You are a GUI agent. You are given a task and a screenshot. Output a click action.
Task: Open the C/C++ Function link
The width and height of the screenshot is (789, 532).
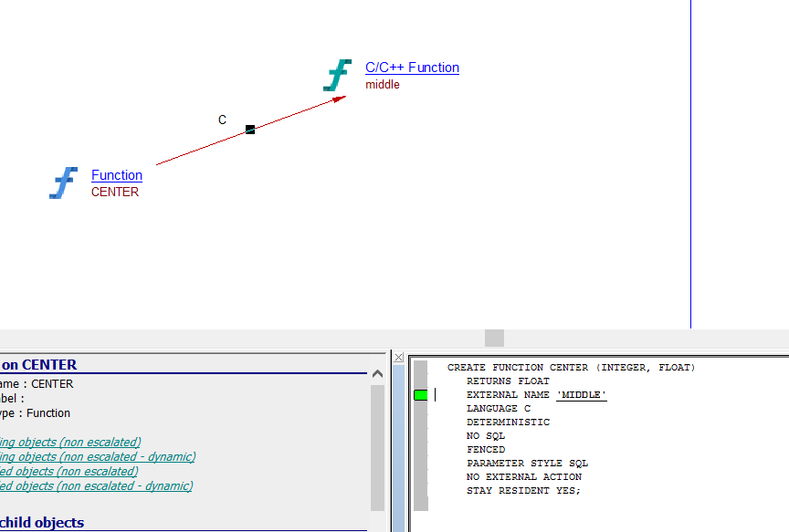tap(412, 68)
